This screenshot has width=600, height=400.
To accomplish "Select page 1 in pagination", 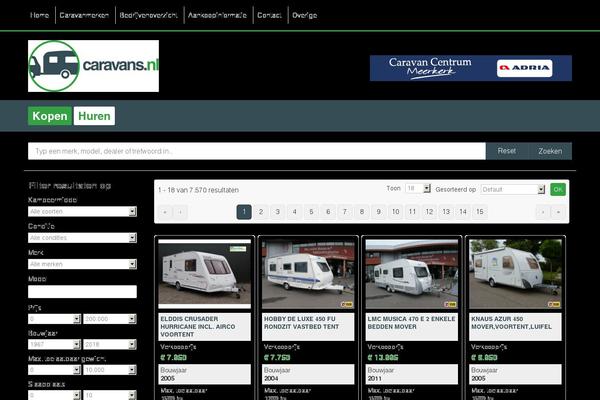I will pyautogui.click(x=244, y=212).
